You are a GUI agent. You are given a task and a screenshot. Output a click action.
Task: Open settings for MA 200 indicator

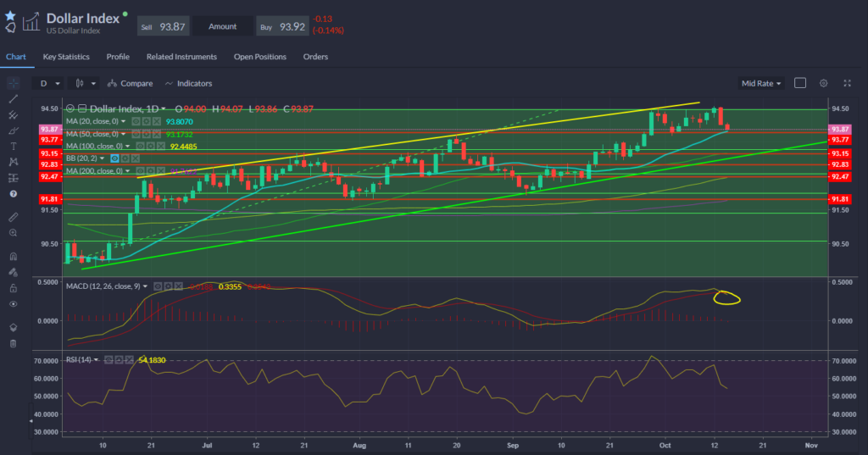point(151,171)
